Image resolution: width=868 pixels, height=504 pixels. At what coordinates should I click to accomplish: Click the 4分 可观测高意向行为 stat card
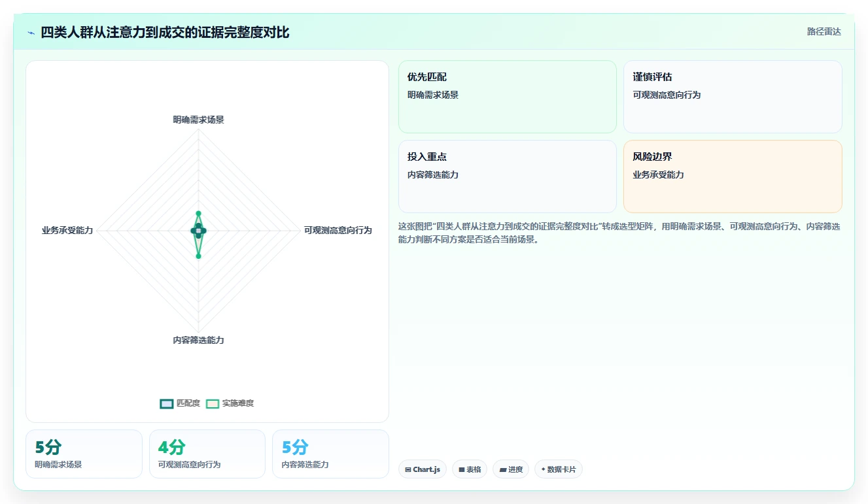coord(207,454)
